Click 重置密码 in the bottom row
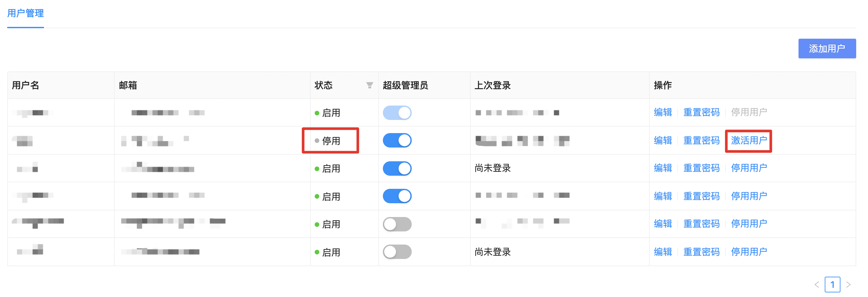The height and width of the screenshot is (297, 868). point(701,251)
